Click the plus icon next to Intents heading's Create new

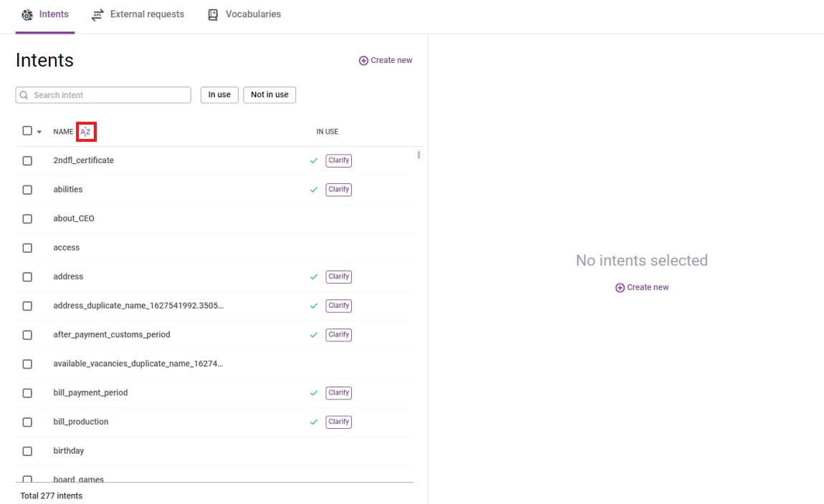(x=363, y=61)
